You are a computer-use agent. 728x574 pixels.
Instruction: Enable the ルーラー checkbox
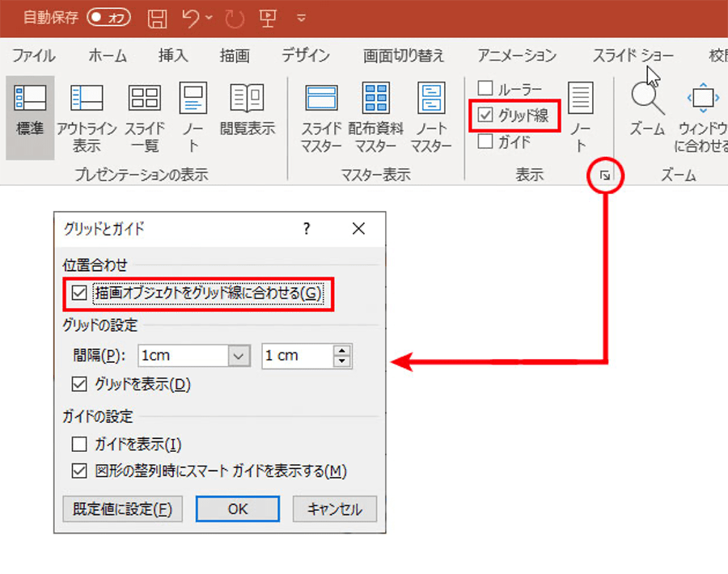[485, 87]
